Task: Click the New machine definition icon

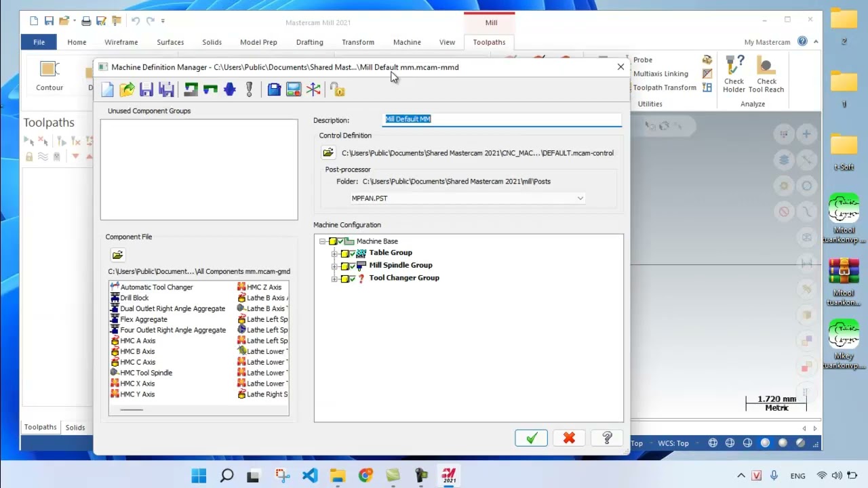Action: pyautogui.click(x=107, y=89)
